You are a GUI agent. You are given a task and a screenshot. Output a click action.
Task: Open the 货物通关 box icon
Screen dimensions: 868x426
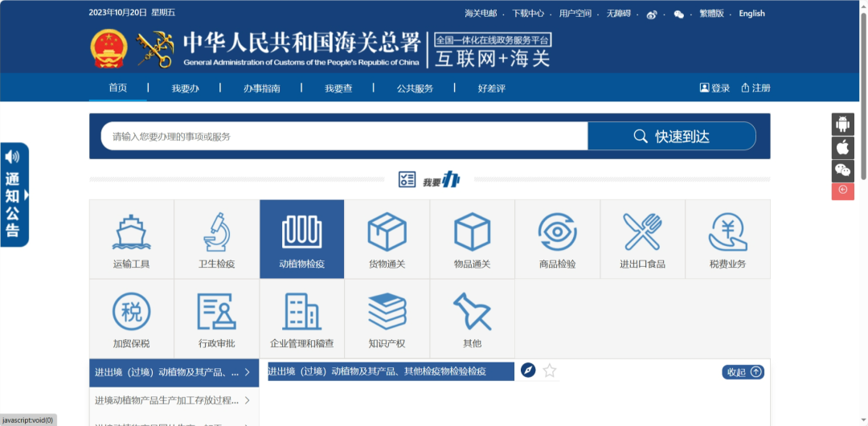click(x=387, y=240)
